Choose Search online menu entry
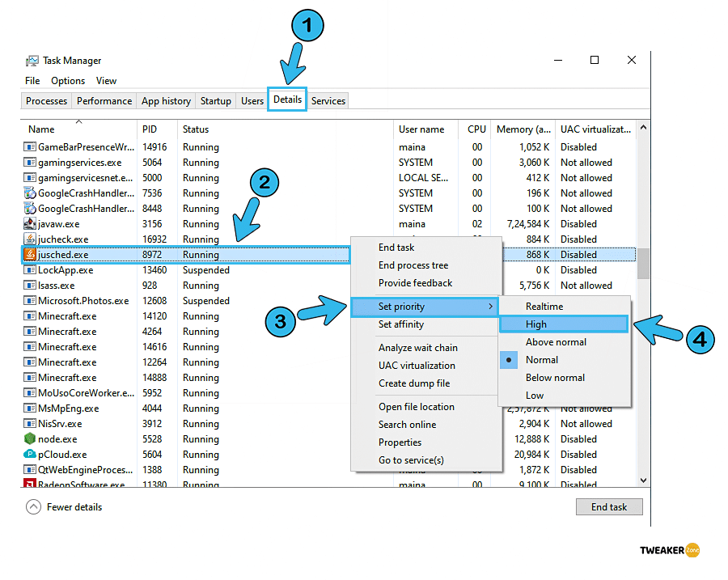 pos(426,425)
